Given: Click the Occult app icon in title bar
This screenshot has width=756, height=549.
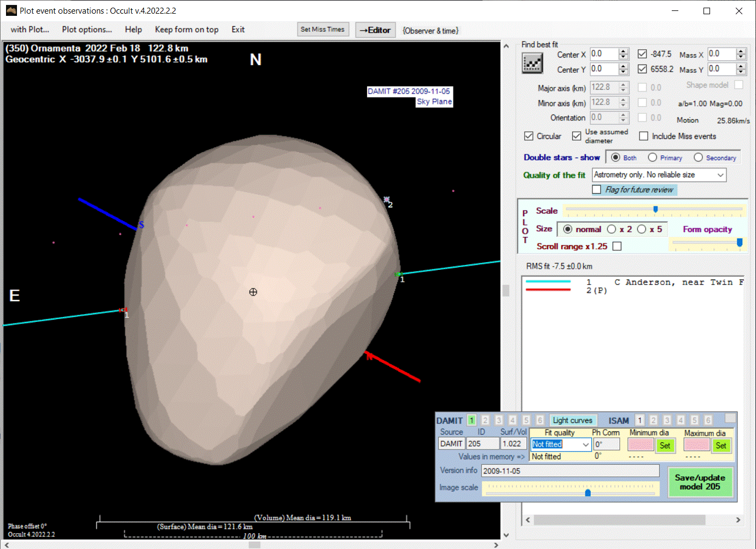Looking at the screenshot, I should [11, 10].
